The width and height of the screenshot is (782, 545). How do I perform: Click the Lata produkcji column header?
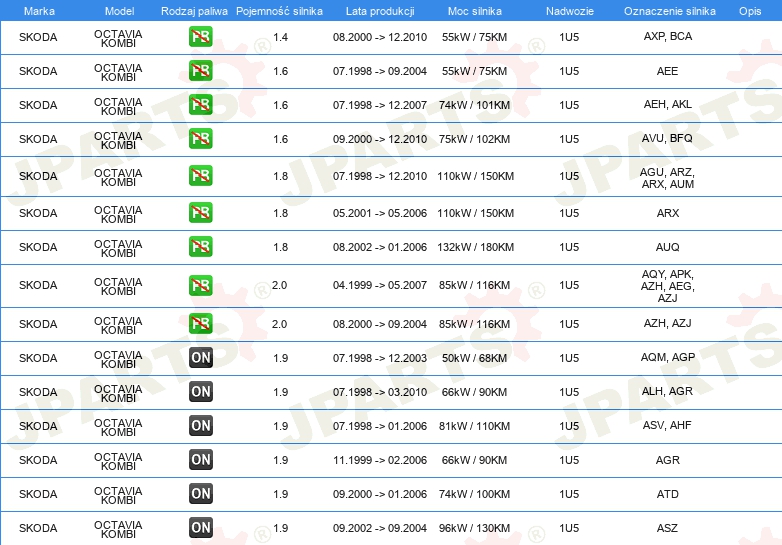tap(380, 11)
